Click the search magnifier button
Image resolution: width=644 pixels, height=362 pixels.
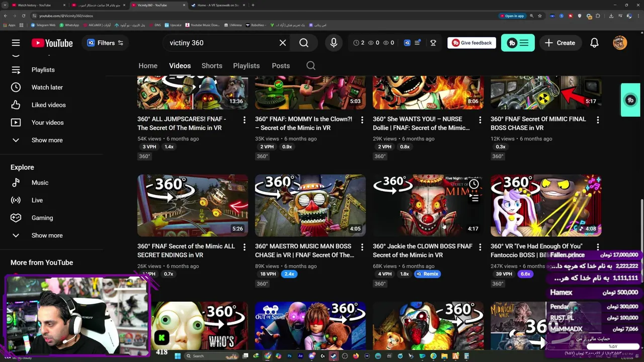pyautogui.click(x=304, y=43)
